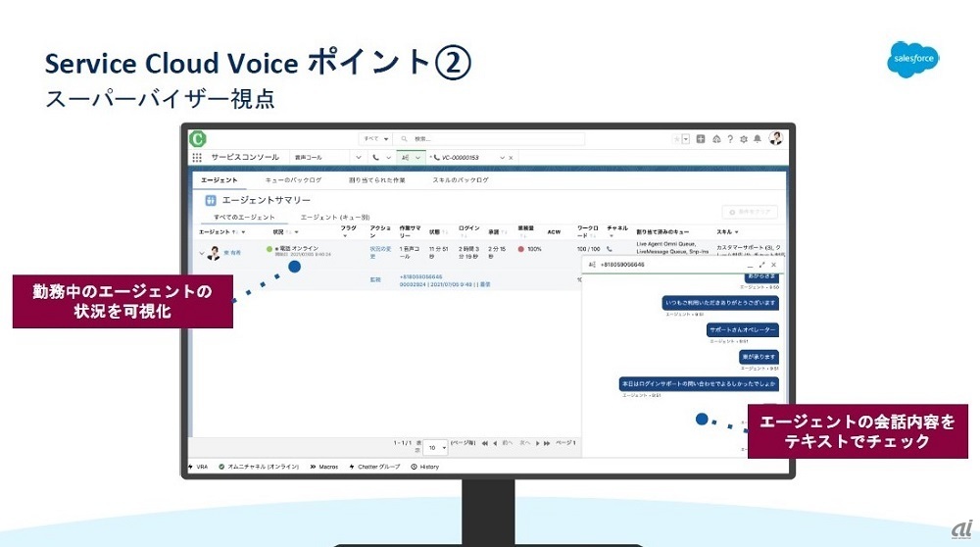The height and width of the screenshot is (547, 980).
Task: Click the 本日はログインサポート chat bubble
Action: [699, 384]
